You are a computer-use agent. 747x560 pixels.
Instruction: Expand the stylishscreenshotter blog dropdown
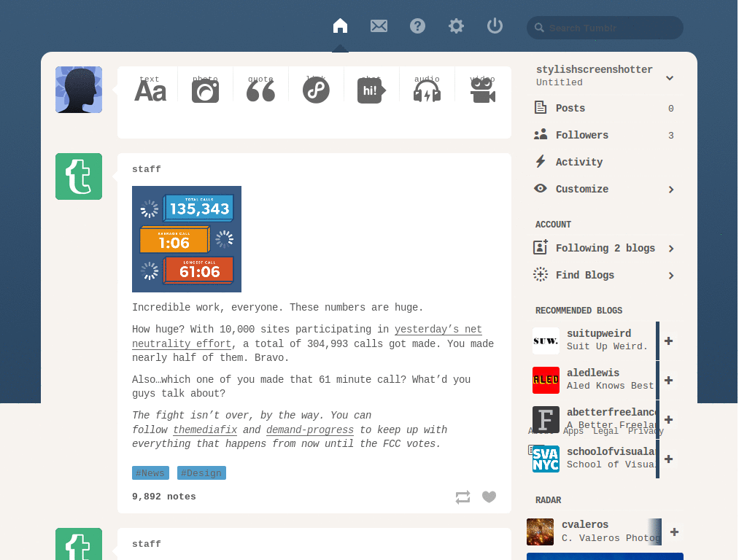670,77
